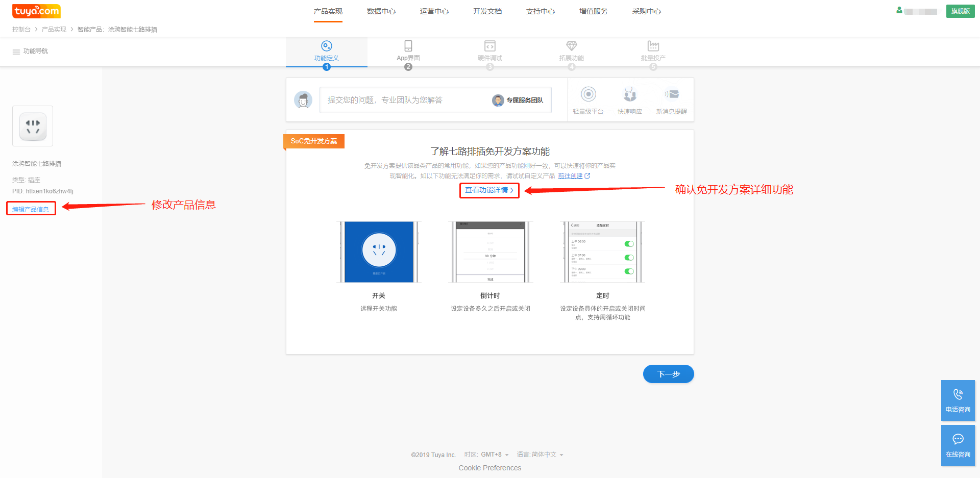Open the 批量投产 factory icon step
Viewport: 980px width, 478px height.
click(x=653, y=46)
